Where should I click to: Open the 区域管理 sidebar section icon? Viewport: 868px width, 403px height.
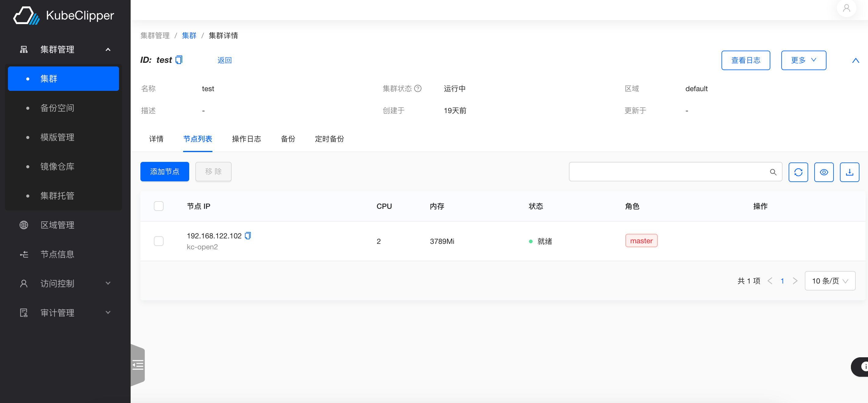pos(24,225)
